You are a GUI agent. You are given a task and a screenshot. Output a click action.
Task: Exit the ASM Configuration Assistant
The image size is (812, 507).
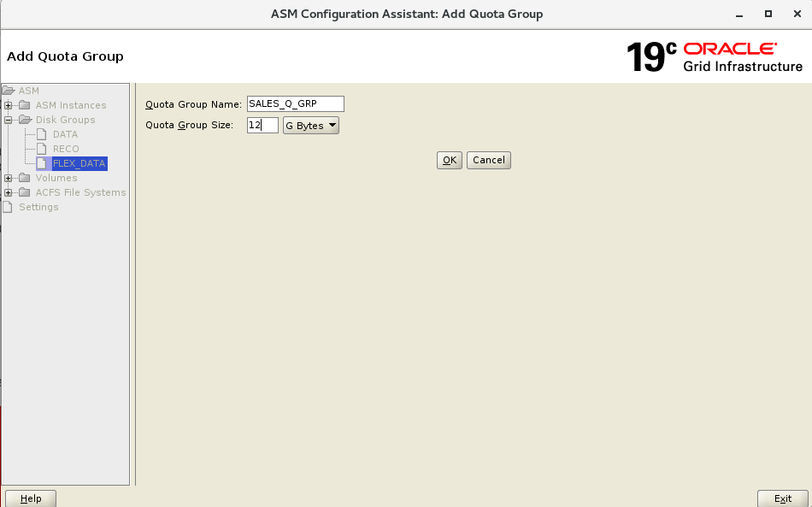(782, 498)
